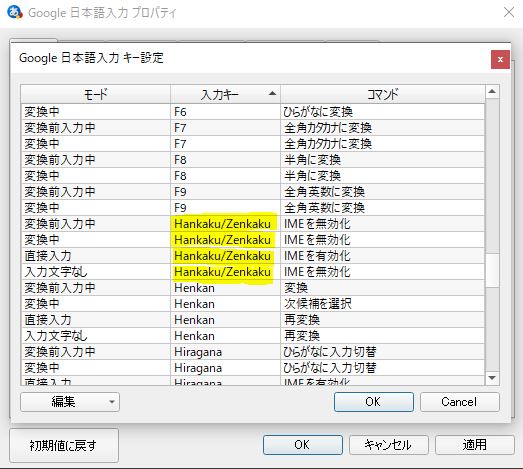Select 全角カタカナに変換 in 変換前入力中 row
The height and width of the screenshot is (469, 523).
[383, 128]
